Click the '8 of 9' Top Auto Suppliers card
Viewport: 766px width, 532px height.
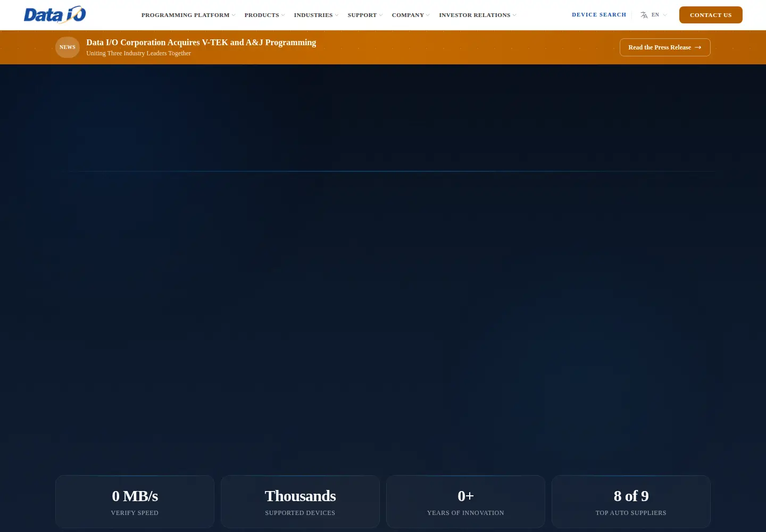(x=631, y=502)
